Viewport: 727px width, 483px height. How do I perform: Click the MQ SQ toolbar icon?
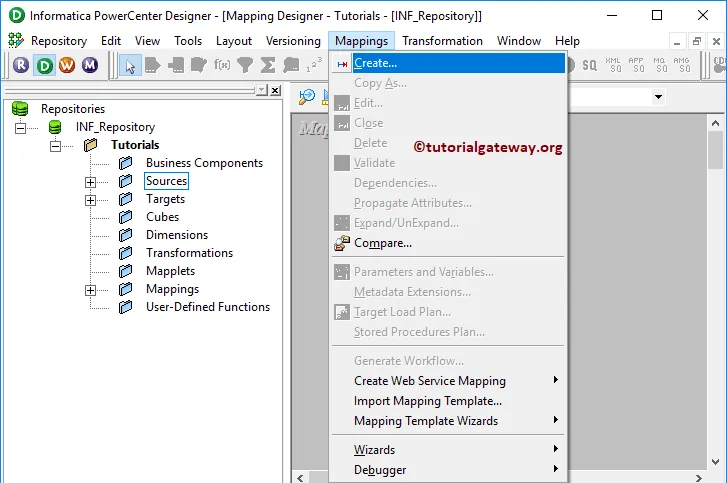click(x=659, y=65)
